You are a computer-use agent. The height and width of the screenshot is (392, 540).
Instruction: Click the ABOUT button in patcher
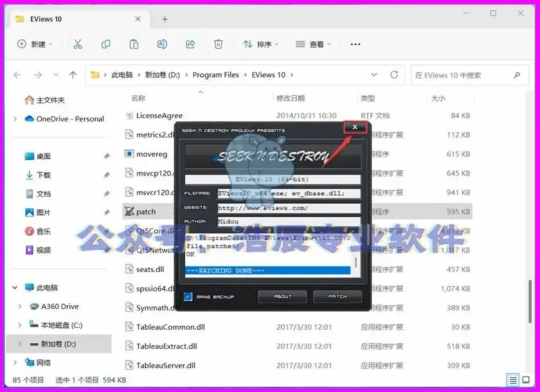coord(282,296)
